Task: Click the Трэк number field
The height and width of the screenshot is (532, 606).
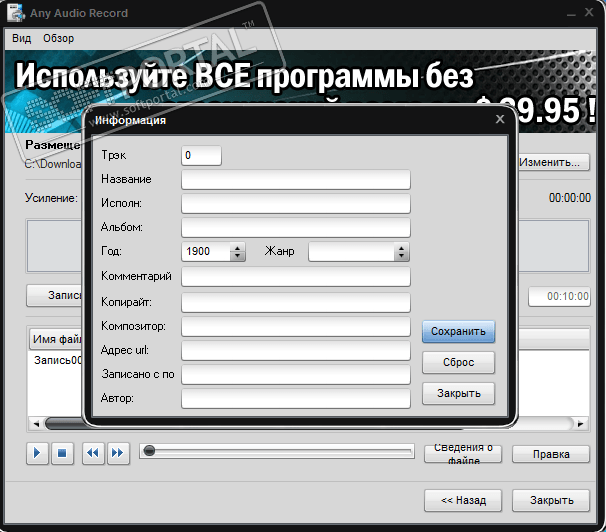Action: coord(201,155)
